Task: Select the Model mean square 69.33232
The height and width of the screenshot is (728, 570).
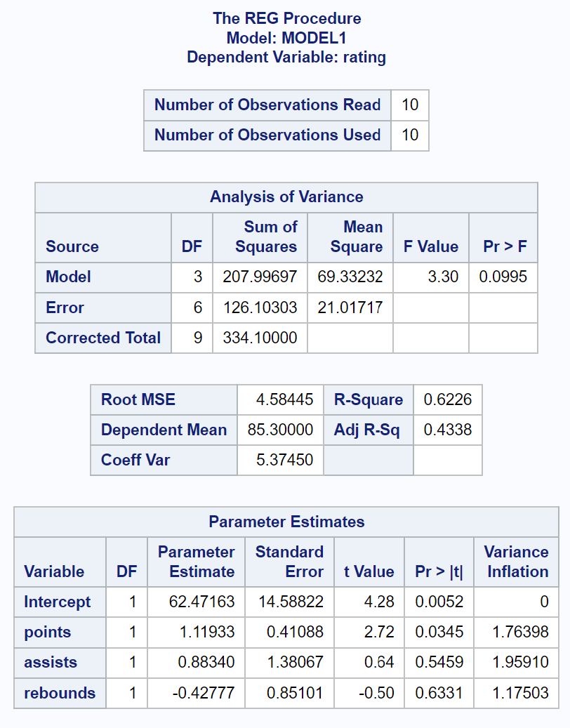Action: tap(350, 277)
